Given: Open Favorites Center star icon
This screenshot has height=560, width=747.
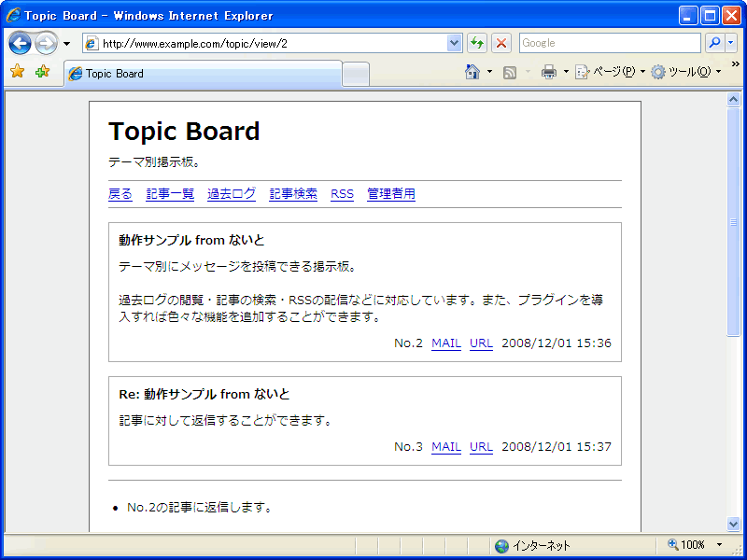Looking at the screenshot, I should [x=17, y=73].
